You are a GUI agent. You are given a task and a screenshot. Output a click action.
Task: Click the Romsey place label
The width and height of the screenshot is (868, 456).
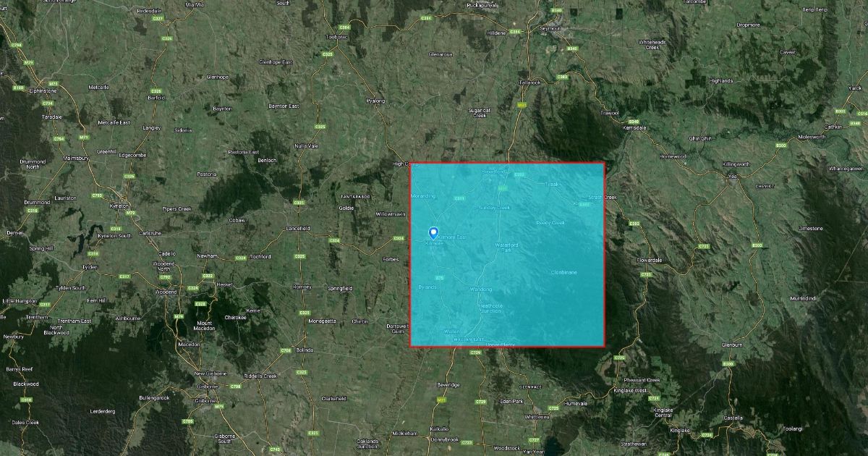point(301,286)
